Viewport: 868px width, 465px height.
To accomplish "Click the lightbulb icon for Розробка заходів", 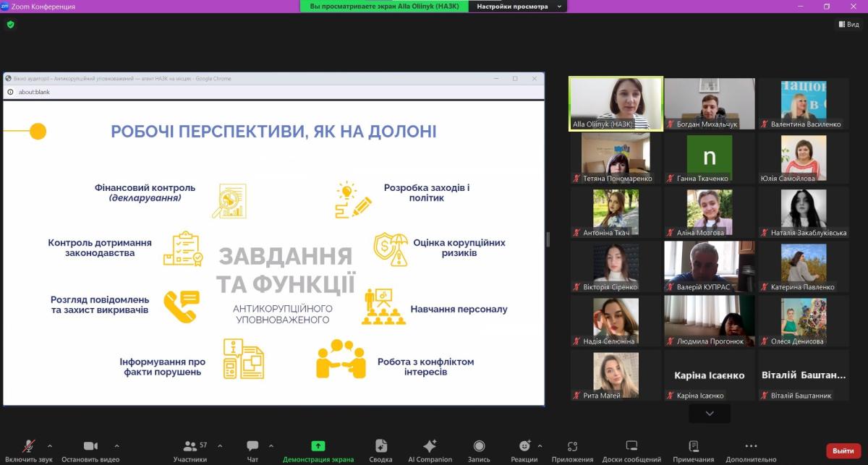I will [354, 200].
